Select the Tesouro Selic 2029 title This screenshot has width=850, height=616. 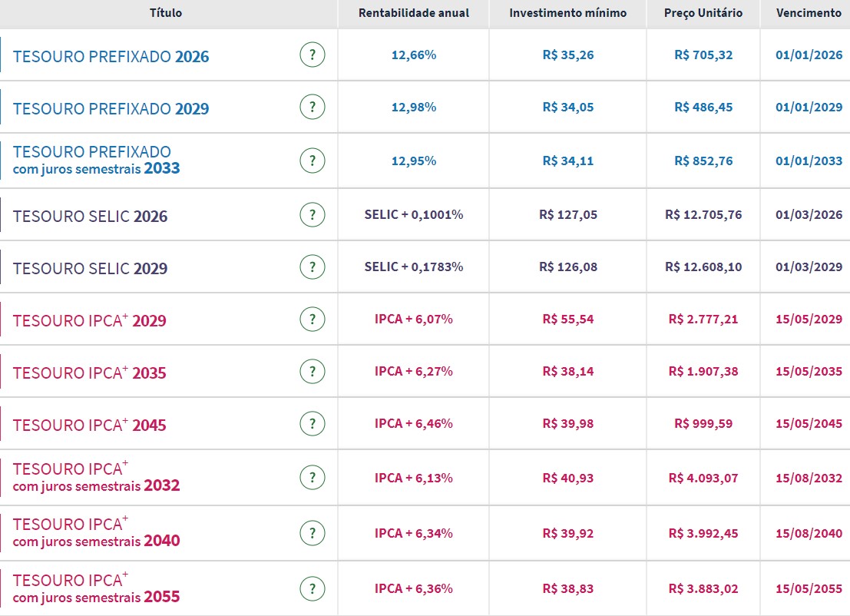(90, 269)
